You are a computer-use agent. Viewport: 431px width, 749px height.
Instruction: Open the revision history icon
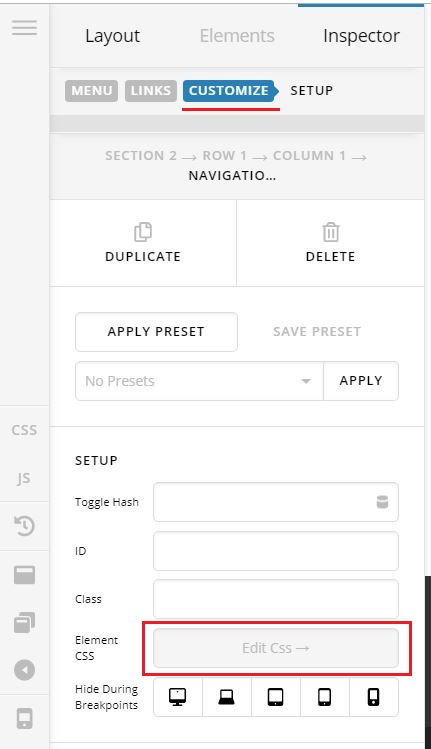pos(24,526)
